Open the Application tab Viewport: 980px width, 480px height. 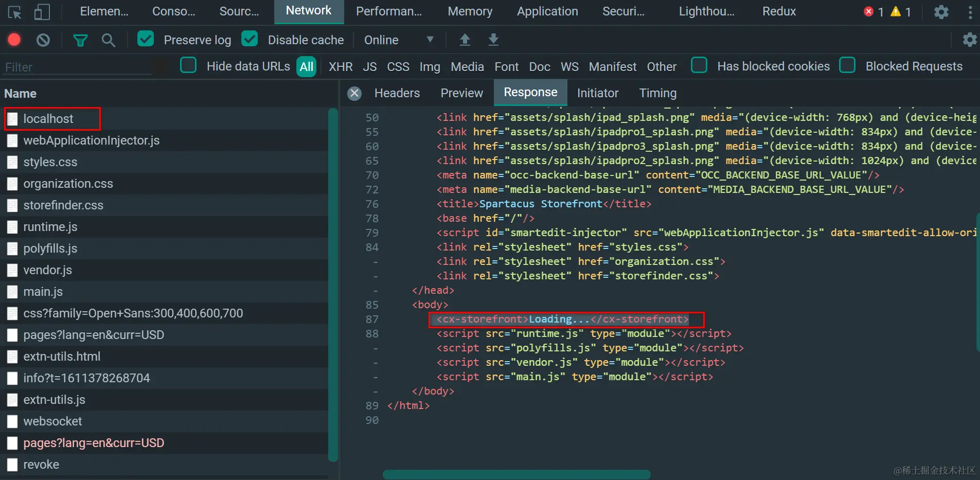(547, 11)
